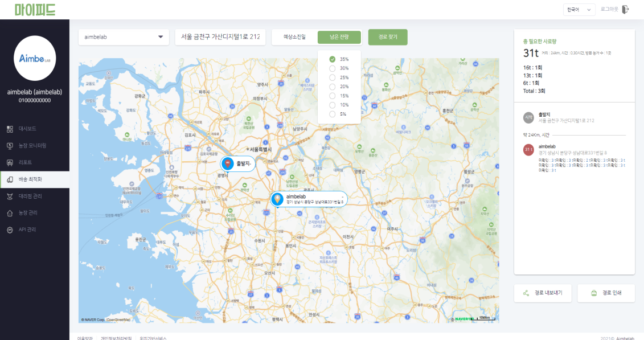Click the 리포트 chart icon
644x340 pixels.
coord(10,163)
